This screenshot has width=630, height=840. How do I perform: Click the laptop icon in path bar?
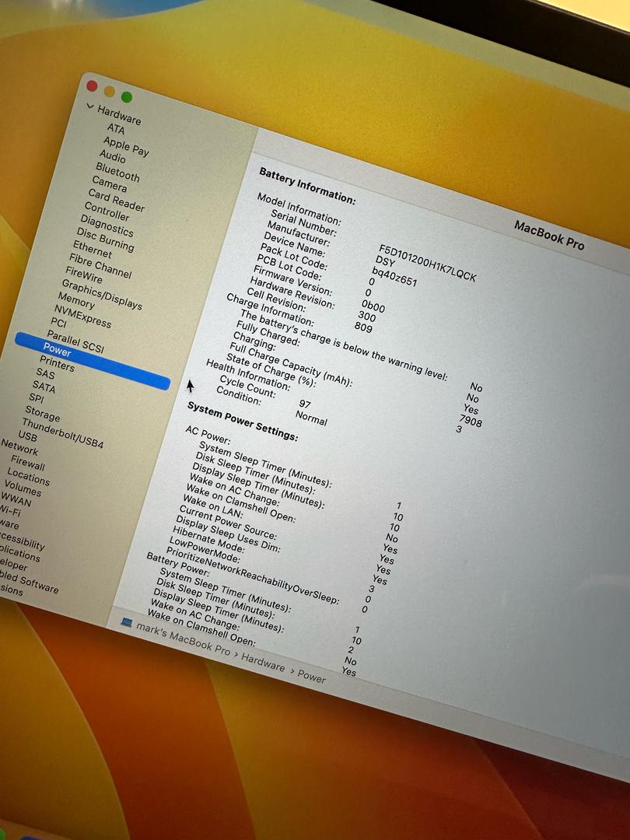tap(127, 622)
